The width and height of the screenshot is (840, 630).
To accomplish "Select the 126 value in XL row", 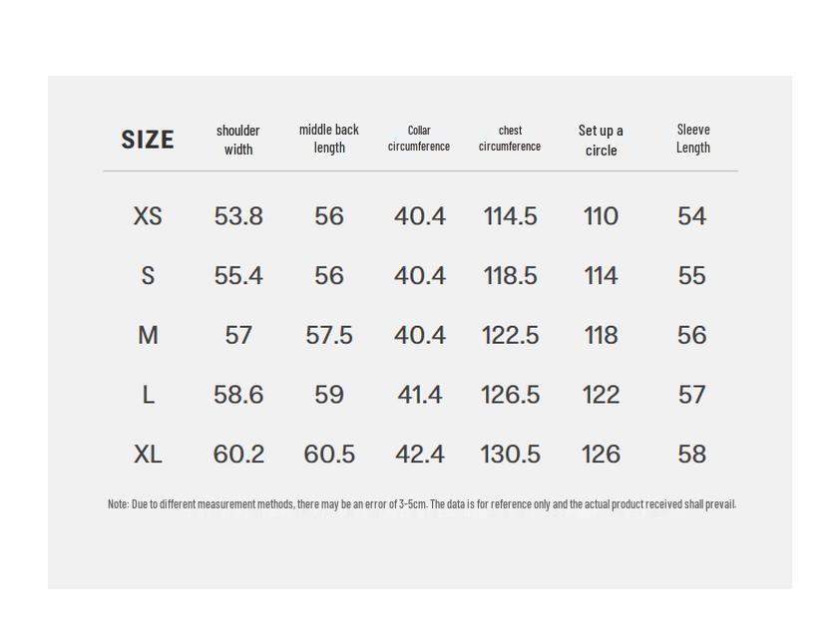I will [x=601, y=455].
